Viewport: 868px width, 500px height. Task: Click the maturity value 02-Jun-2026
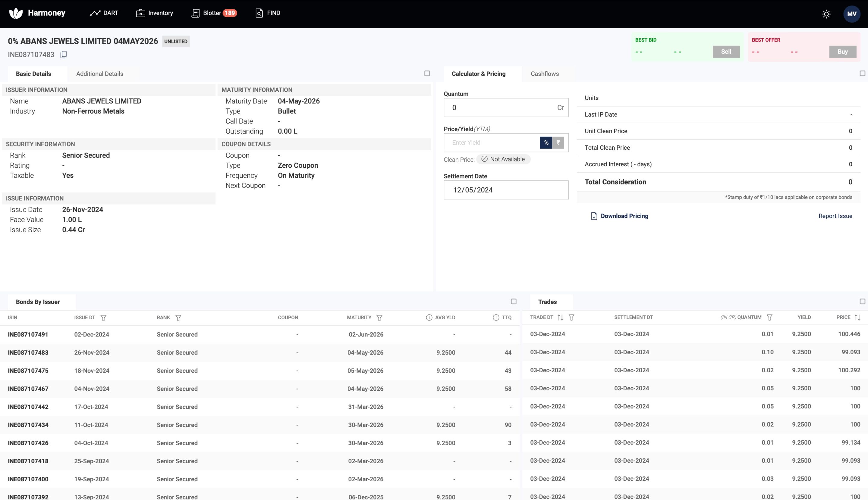coord(366,334)
